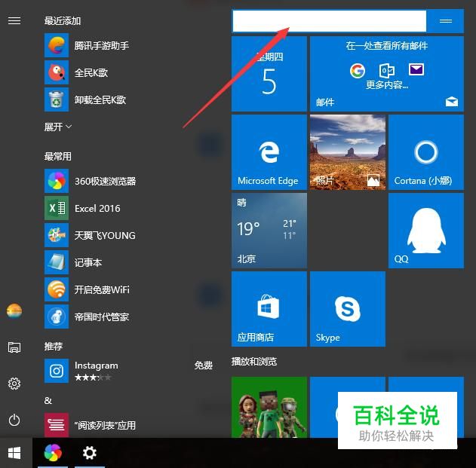Click the group handle icon beside name field
The image size is (476, 468).
pos(446,21)
